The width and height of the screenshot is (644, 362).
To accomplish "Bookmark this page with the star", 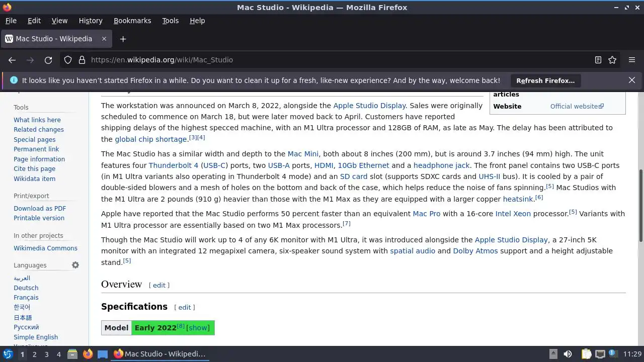I will point(612,60).
